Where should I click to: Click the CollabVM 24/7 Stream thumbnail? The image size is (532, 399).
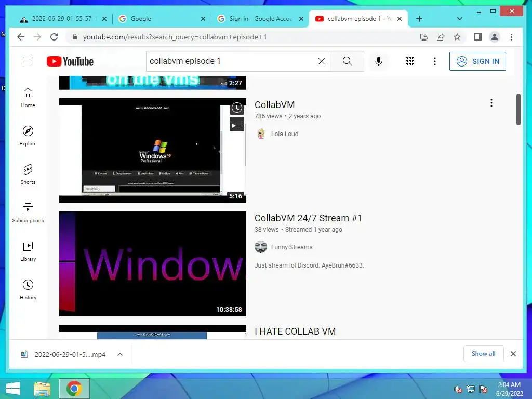coord(152,263)
